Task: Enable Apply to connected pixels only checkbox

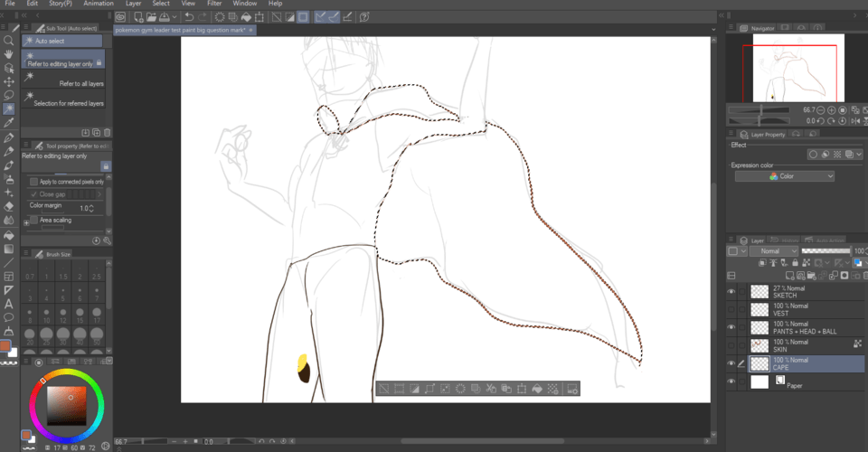Action: [x=33, y=182]
